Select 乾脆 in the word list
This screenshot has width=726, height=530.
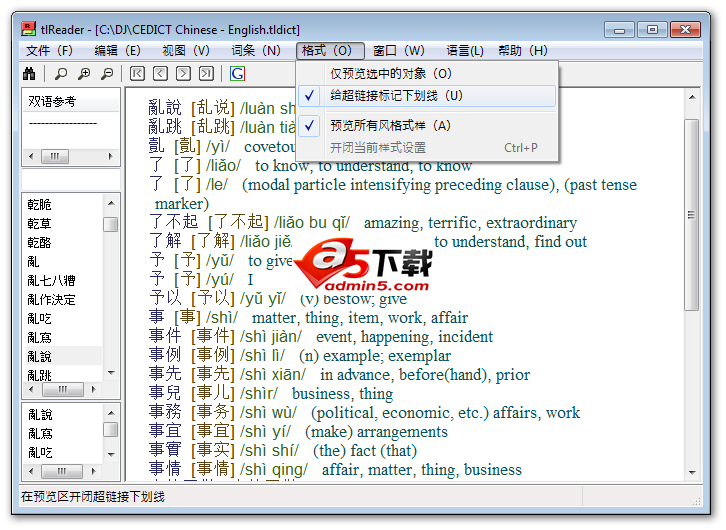pos(39,205)
